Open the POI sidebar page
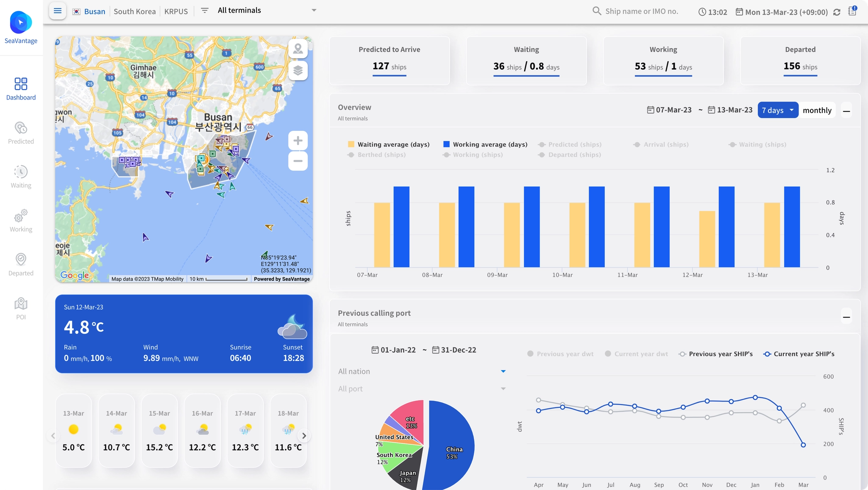This screenshot has width=868, height=490. point(21,309)
